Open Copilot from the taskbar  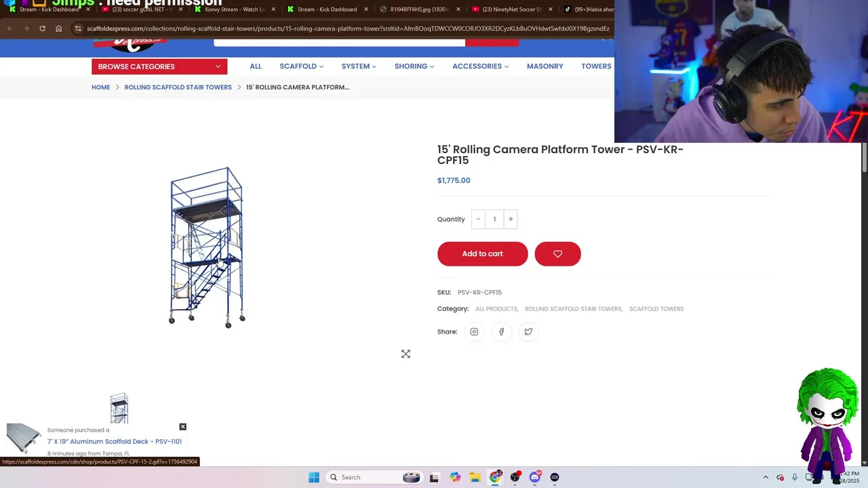click(454, 477)
